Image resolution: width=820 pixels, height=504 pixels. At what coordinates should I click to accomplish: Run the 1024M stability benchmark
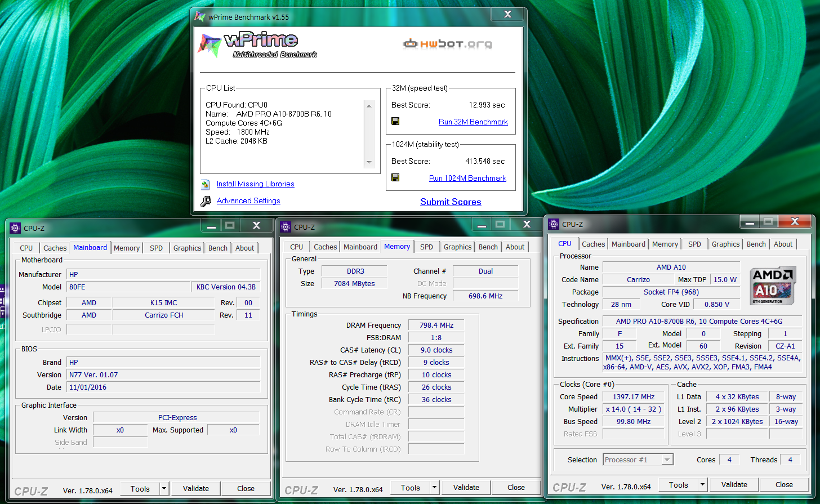click(467, 178)
